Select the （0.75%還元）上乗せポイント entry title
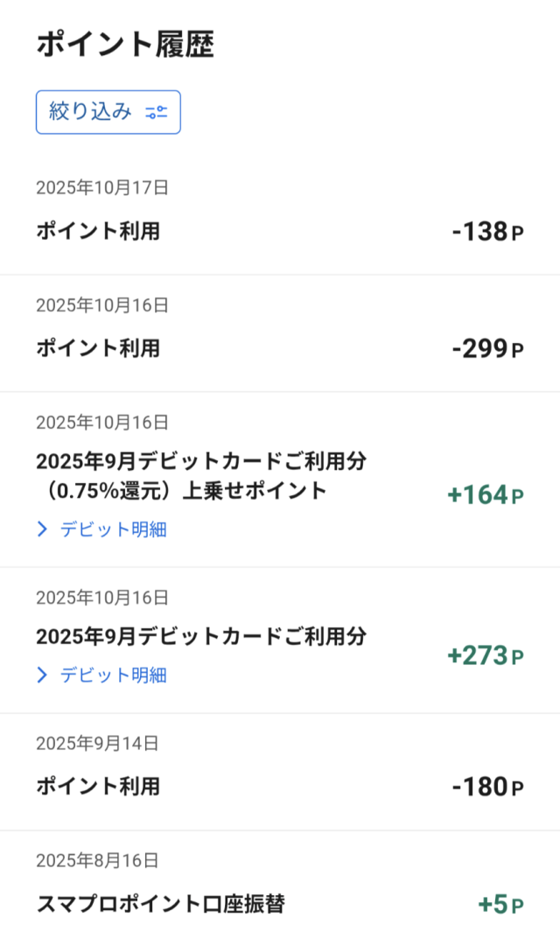560x945 pixels. (181, 490)
